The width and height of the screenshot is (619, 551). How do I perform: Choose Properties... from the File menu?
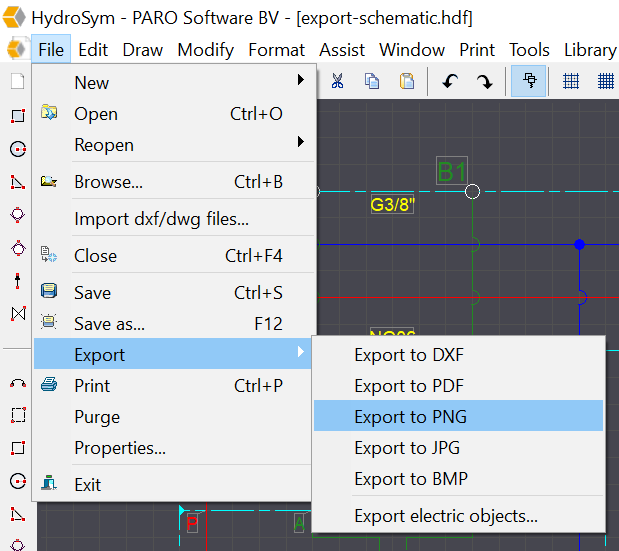click(173, 448)
